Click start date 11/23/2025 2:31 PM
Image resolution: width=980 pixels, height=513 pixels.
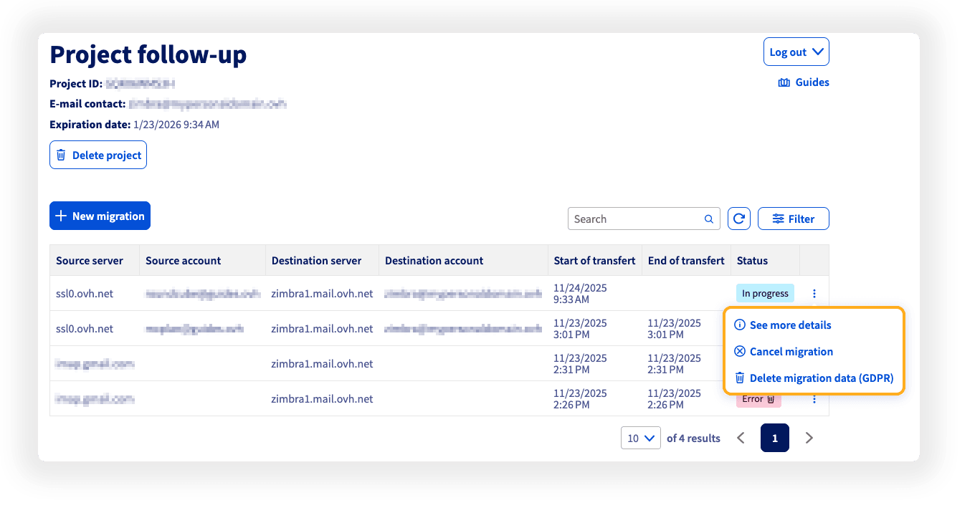tap(580, 363)
